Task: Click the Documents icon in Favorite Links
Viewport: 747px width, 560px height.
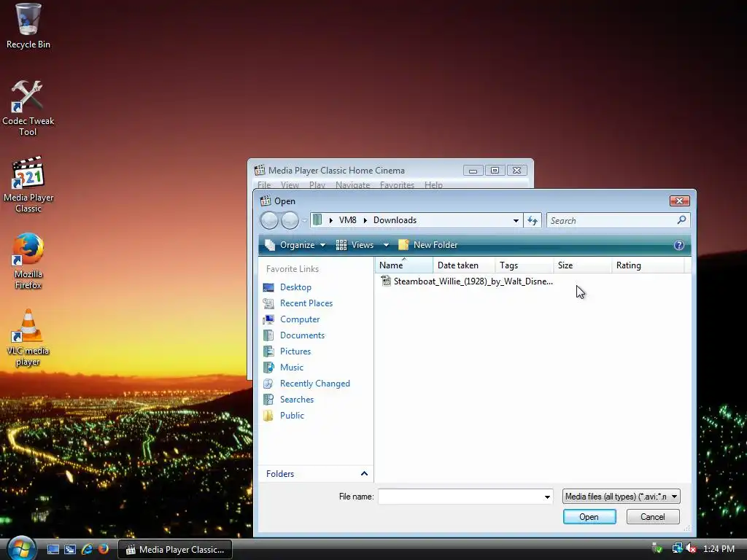Action: 268,335
